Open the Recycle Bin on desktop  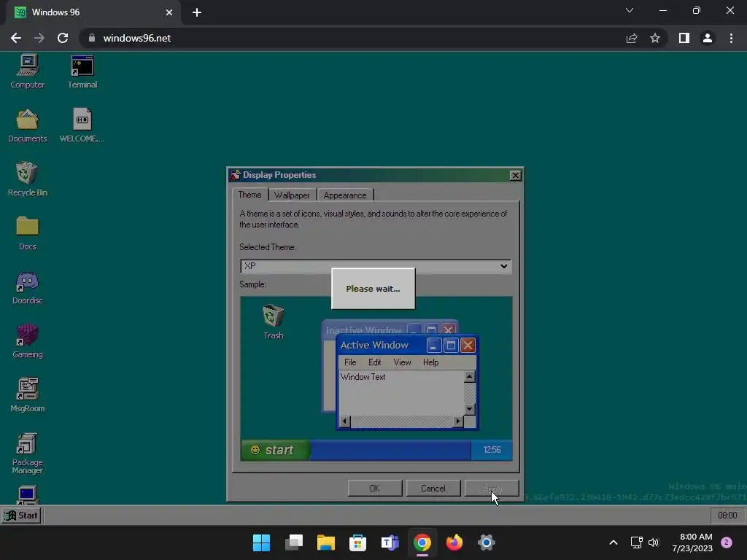coord(28,179)
